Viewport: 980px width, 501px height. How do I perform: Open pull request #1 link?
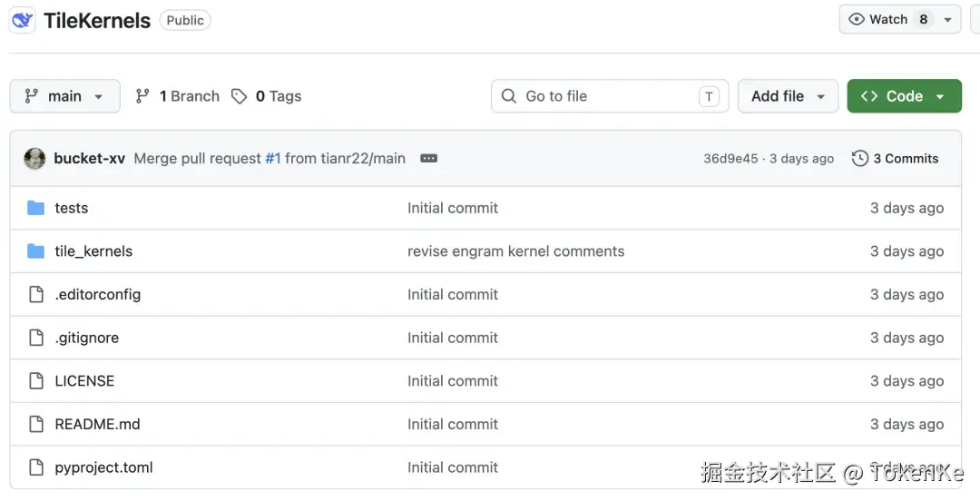coord(272,158)
